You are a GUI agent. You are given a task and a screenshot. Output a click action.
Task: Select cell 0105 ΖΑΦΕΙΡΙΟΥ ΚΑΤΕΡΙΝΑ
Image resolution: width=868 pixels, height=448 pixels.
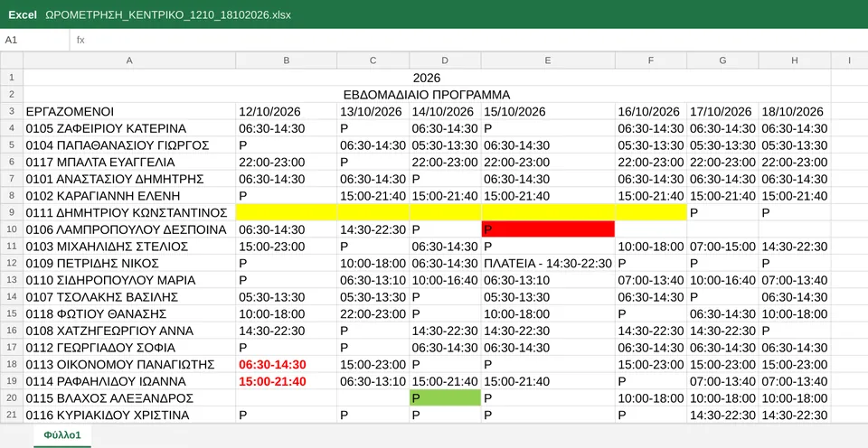129,128
